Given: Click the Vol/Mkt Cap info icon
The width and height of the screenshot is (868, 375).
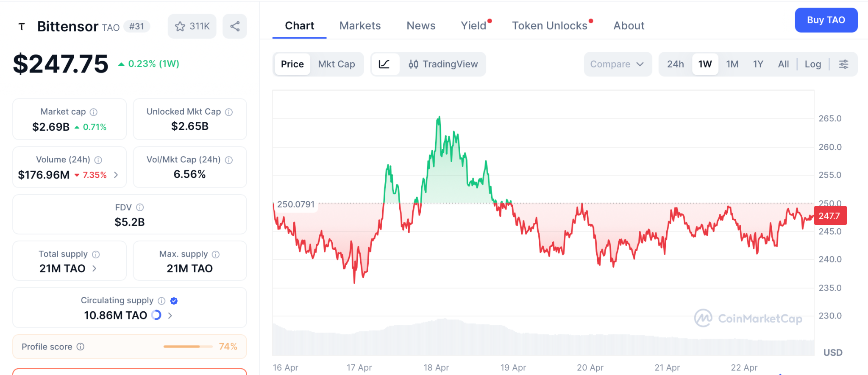Looking at the screenshot, I should (229, 160).
